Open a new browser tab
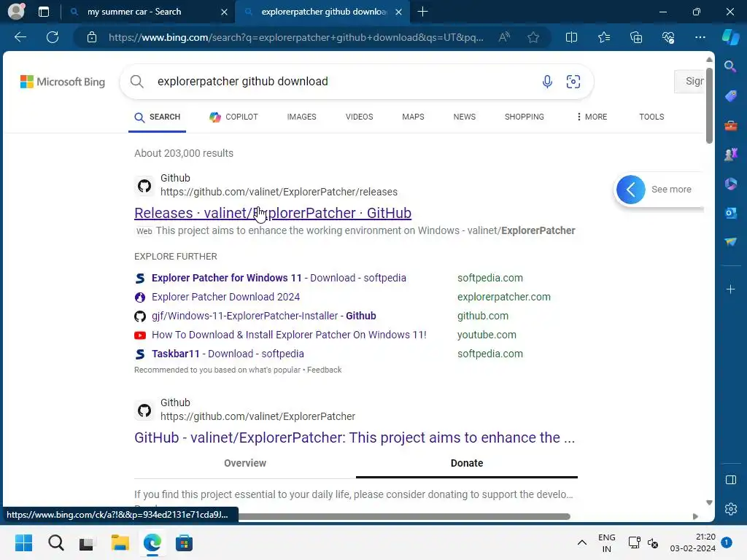This screenshot has height=560, width=747. pyautogui.click(x=422, y=12)
